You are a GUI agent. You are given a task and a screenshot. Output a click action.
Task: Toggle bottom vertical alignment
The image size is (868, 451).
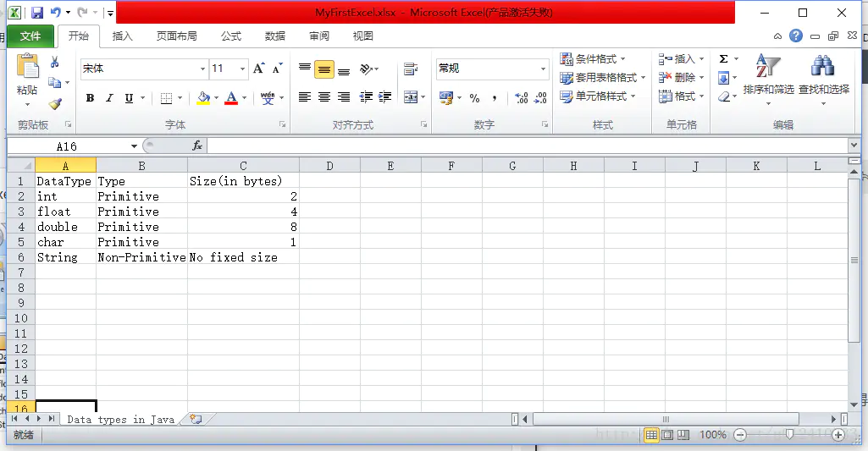coord(344,70)
